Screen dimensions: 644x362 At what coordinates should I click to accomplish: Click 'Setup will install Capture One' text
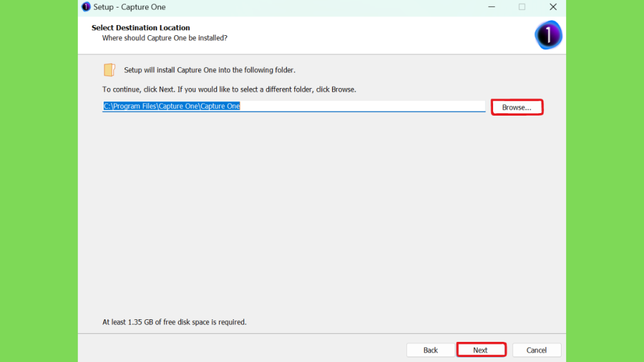click(210, 70)
